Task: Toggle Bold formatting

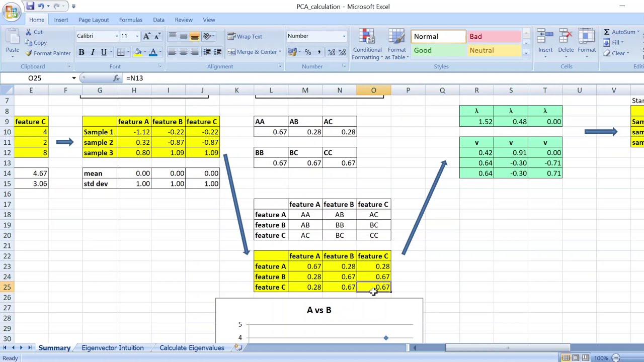Action: [x=82, y=52]
